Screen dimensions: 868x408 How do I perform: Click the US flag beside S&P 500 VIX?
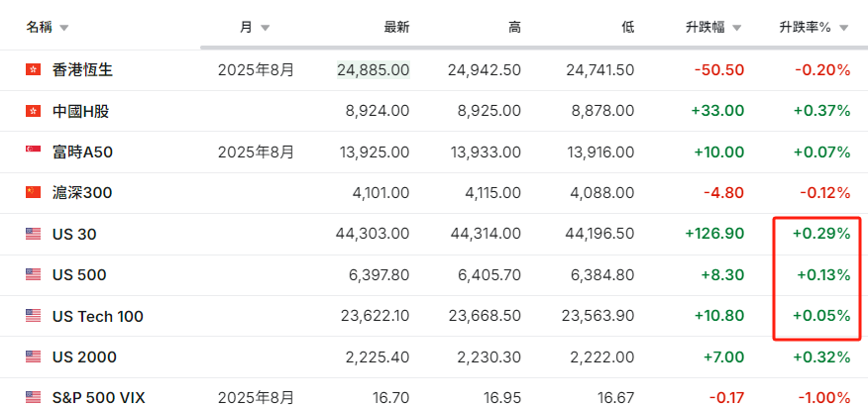click(34, 397)
